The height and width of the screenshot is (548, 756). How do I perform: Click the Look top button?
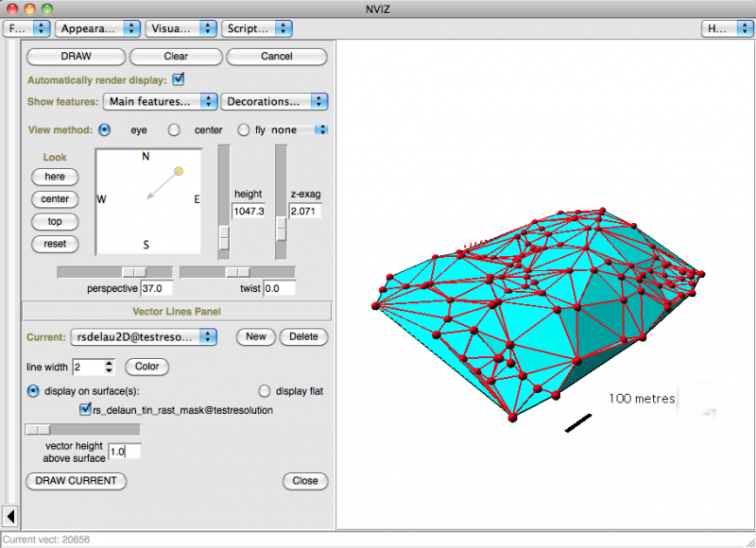(x=55, y=221)
